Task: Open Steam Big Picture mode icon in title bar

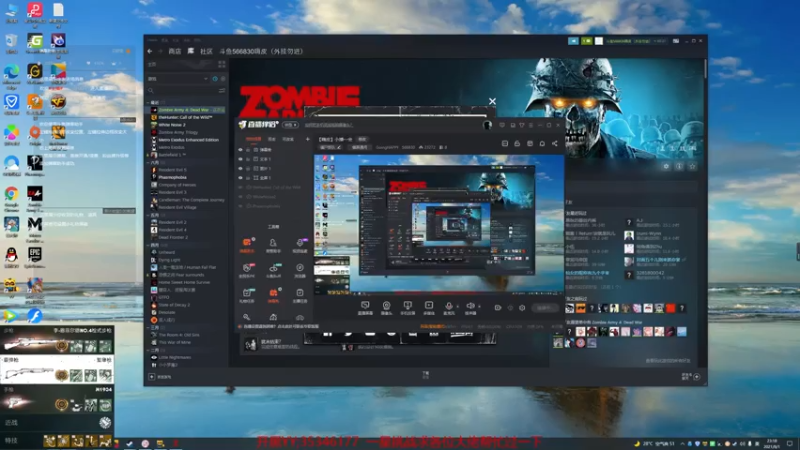Action: point(676,41)
